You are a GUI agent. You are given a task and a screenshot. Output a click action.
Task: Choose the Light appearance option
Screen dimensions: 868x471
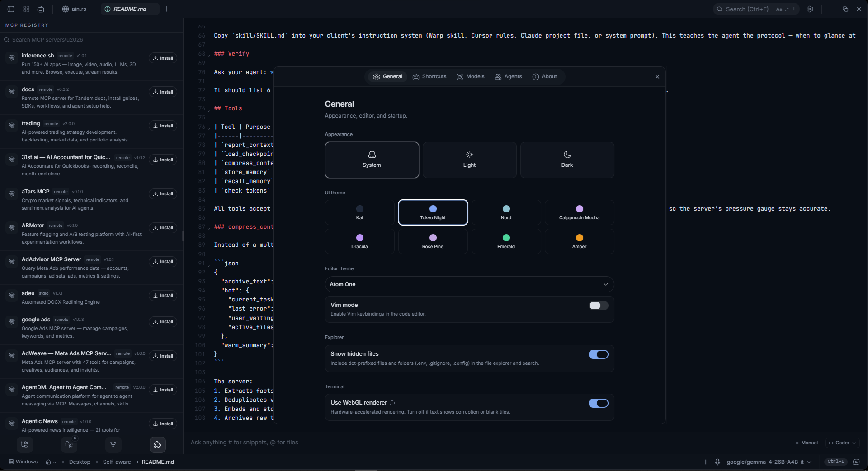point(469,160)
